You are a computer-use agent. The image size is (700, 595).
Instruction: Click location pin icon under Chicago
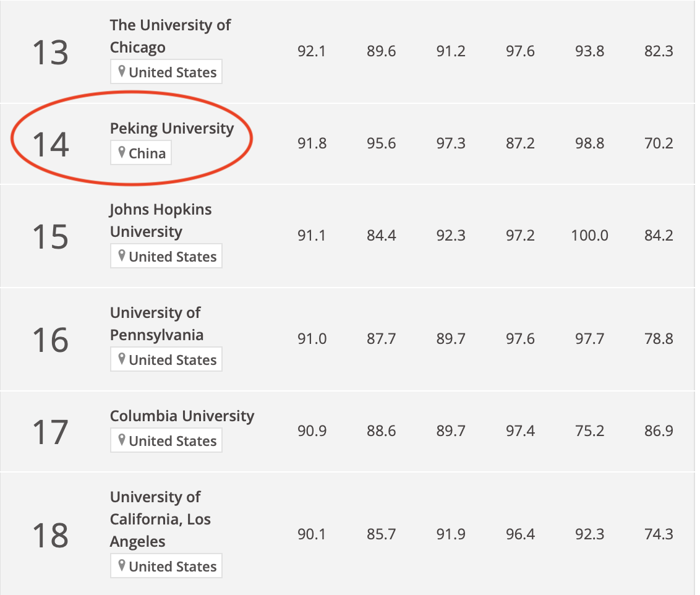[121, 71]
